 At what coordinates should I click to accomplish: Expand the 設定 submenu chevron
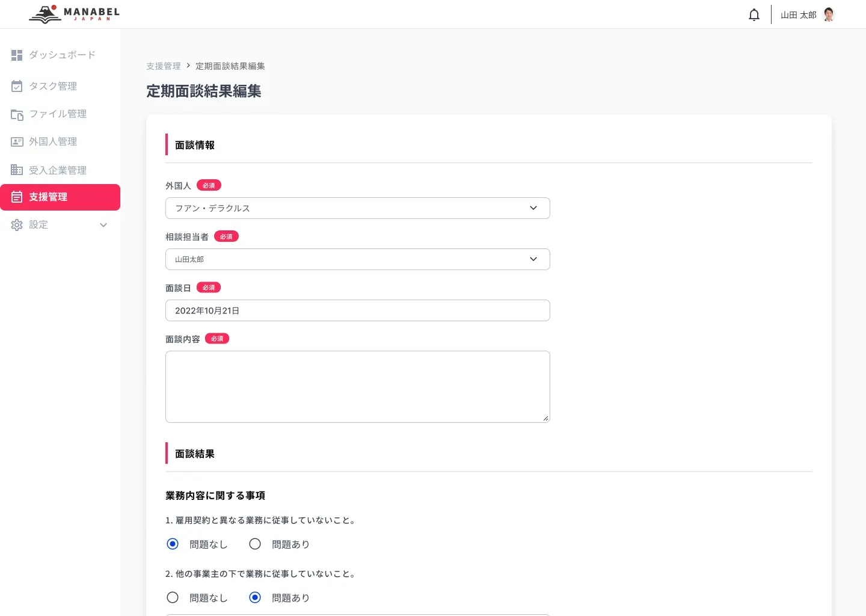click(103, 225)
